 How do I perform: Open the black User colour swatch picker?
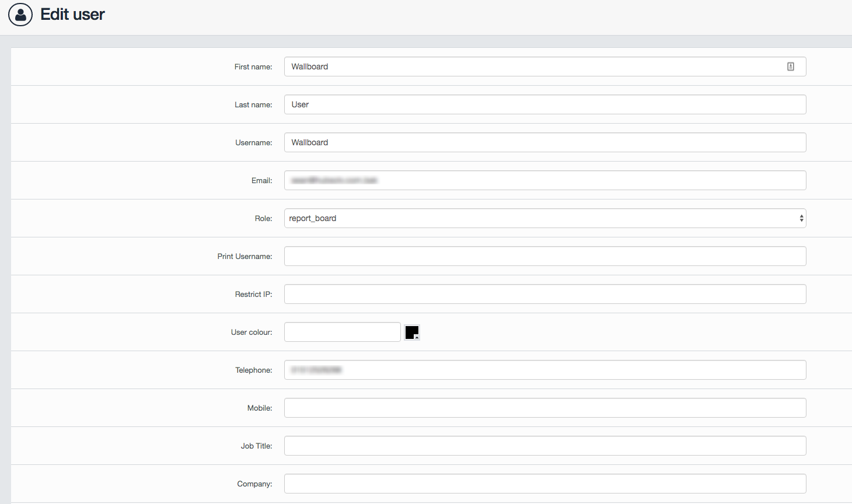point(412,332)
